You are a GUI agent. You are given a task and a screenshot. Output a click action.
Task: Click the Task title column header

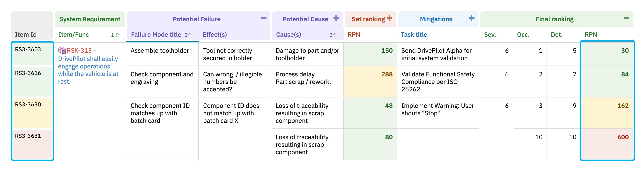(x=414, y=35)
